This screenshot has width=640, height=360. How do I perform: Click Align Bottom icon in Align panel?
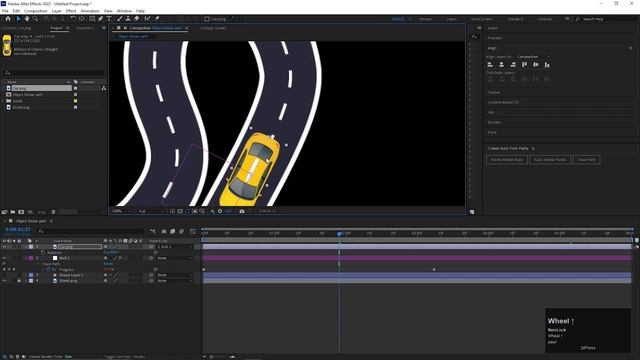[547, 64]
